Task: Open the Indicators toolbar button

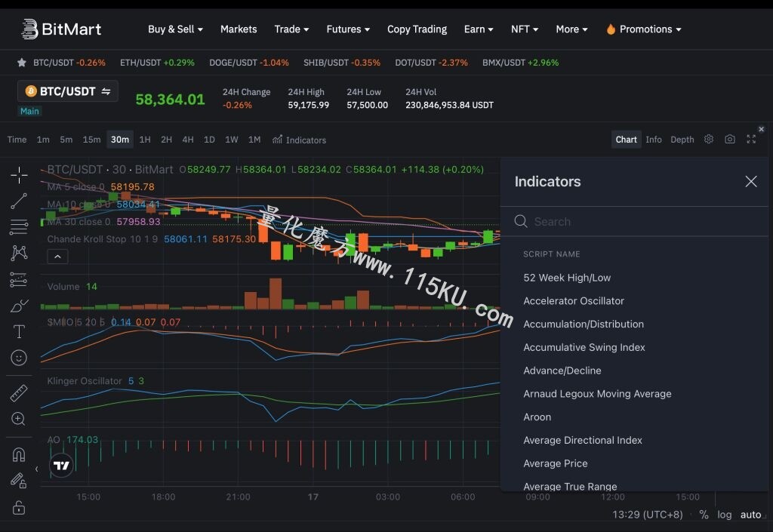Action: point(299,140)
